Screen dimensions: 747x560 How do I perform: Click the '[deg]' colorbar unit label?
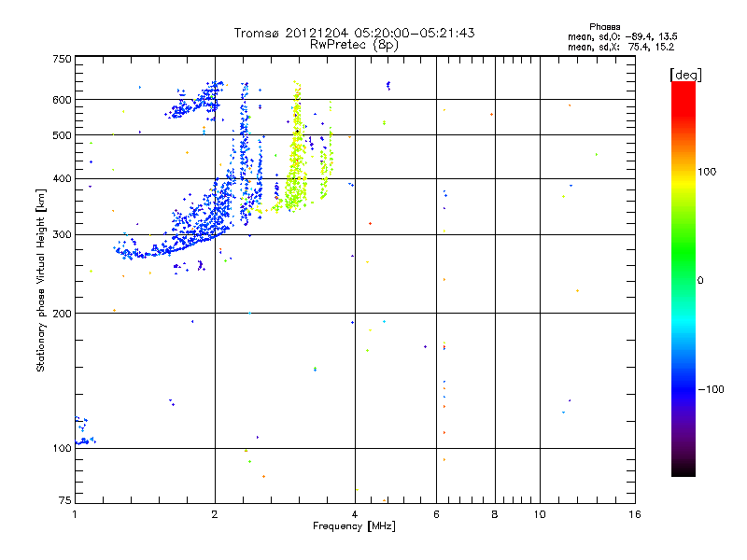pyautogui.click(x=685, y=75)
